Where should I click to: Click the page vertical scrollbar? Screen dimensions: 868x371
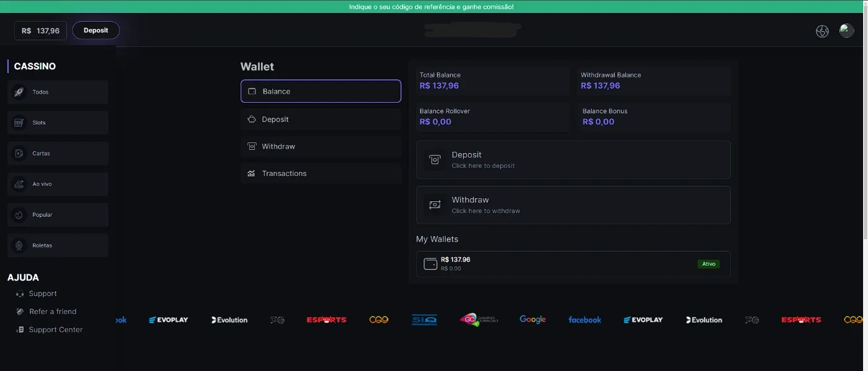pos(866,124)
